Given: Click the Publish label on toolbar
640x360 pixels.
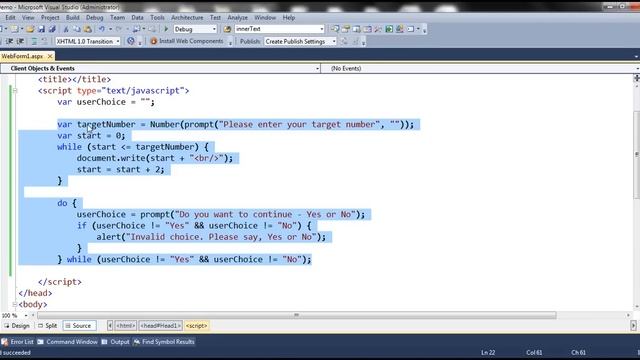Looking at the screenshot, I should [250, 41].
